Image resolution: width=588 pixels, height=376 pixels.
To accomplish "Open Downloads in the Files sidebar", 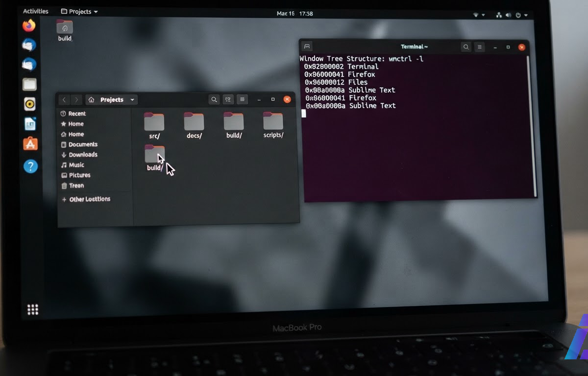I will [x=79, y=155].
